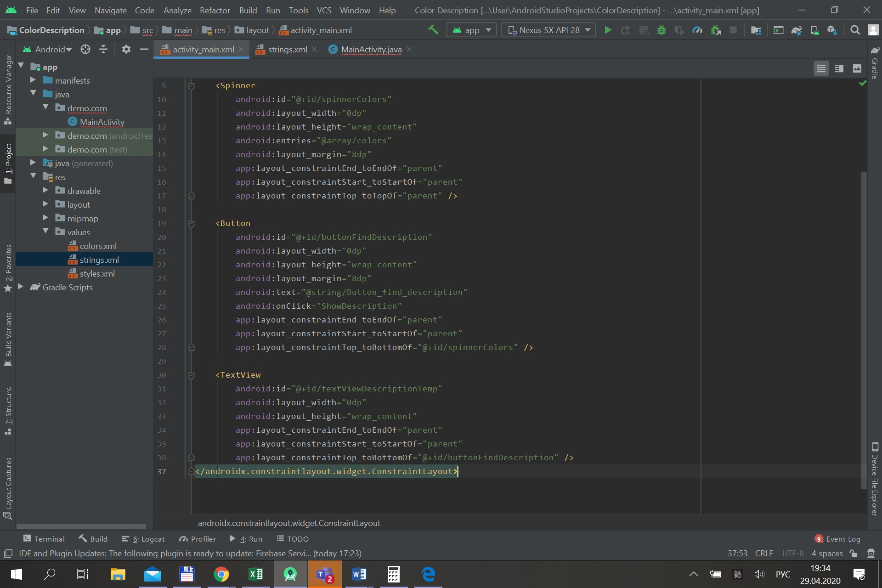Toggle the 1: Project side panel
Viewport: 882px width, 588px height.
pyautogui.click(x=8, y=164)
